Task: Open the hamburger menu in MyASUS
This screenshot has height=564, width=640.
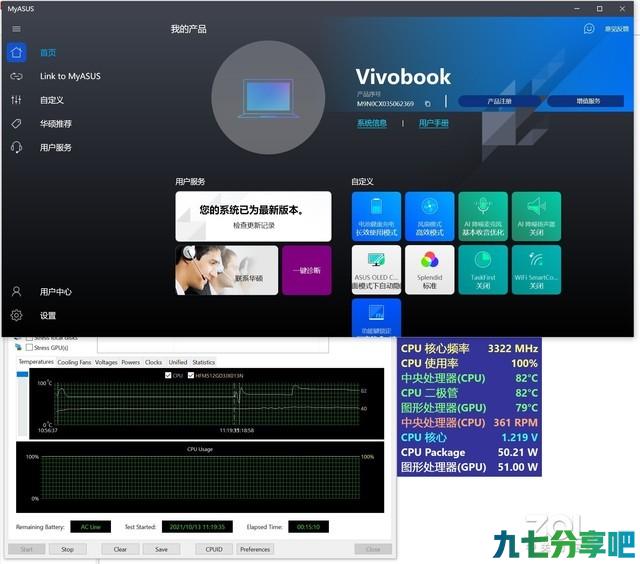Action: point(16,29)
